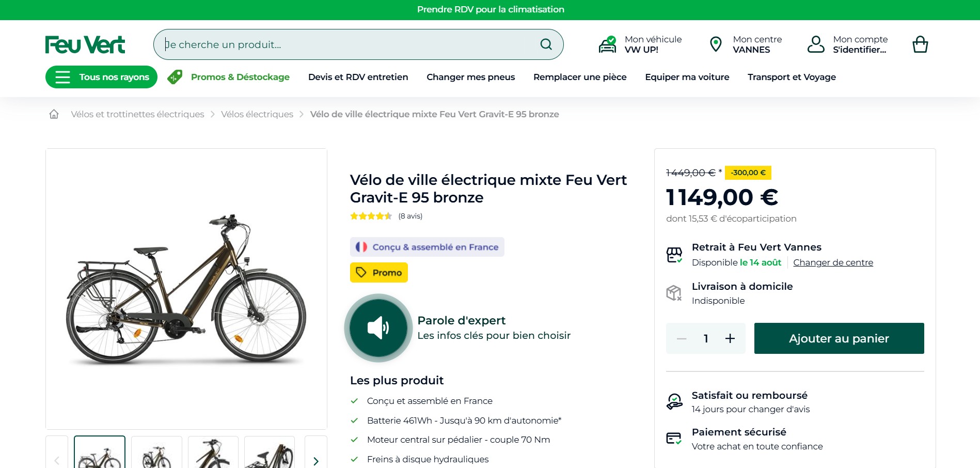Open Mon centre Vannes location
980x468 pixels.
coord(746,44)
